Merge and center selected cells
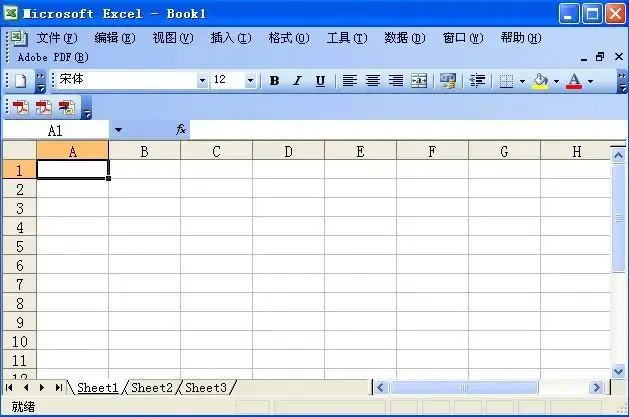Viewport: 629px width, 417px height. coord(419,81)
